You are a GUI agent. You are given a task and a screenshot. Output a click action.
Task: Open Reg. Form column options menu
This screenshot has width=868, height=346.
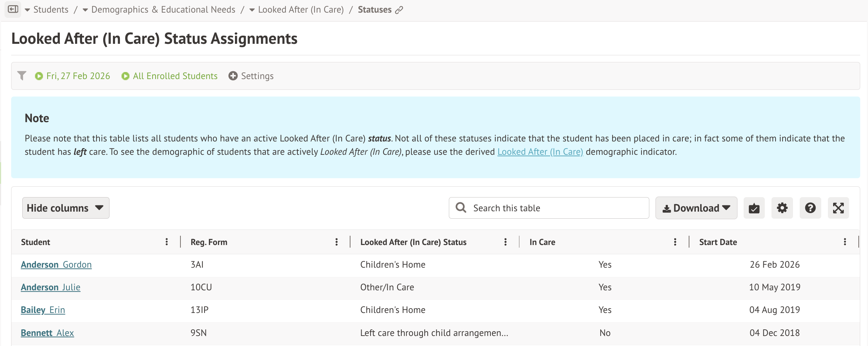click(x=336, y=242)
